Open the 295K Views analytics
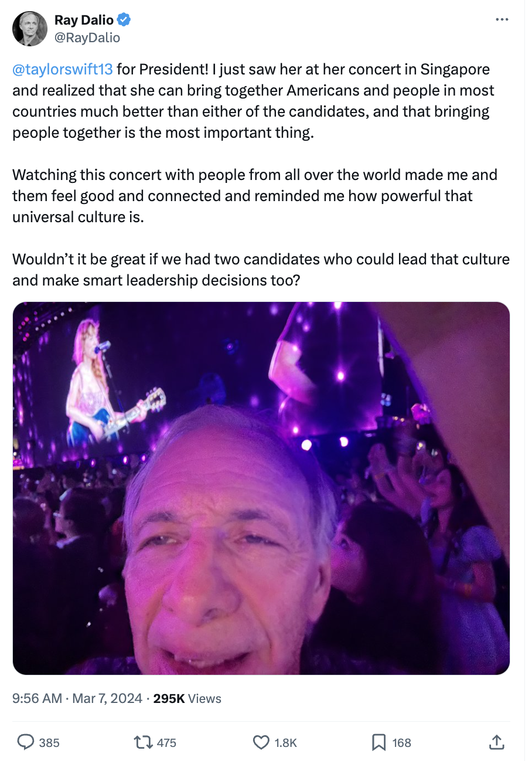This screenshot has width=532, height=761. 187,698
